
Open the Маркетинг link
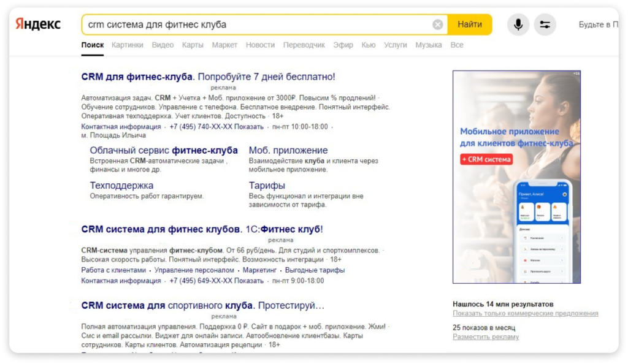(x=259, y=270)
